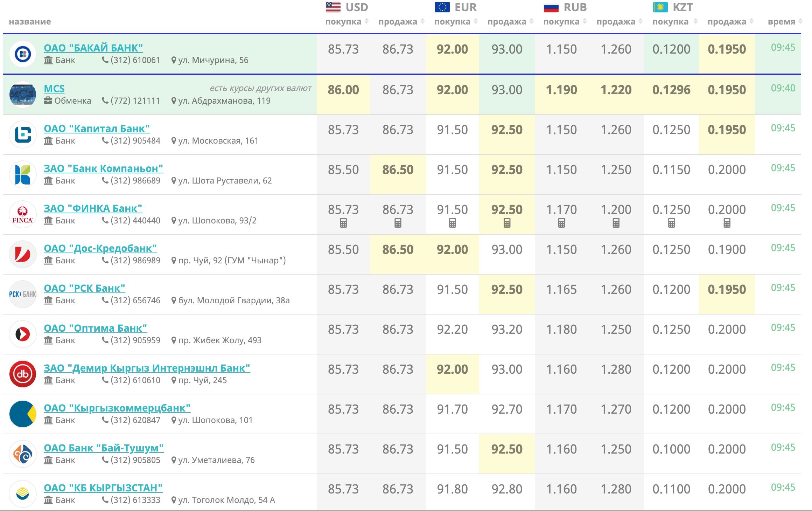Open calculator under FINCA EUR sell rate

(507, 223)
